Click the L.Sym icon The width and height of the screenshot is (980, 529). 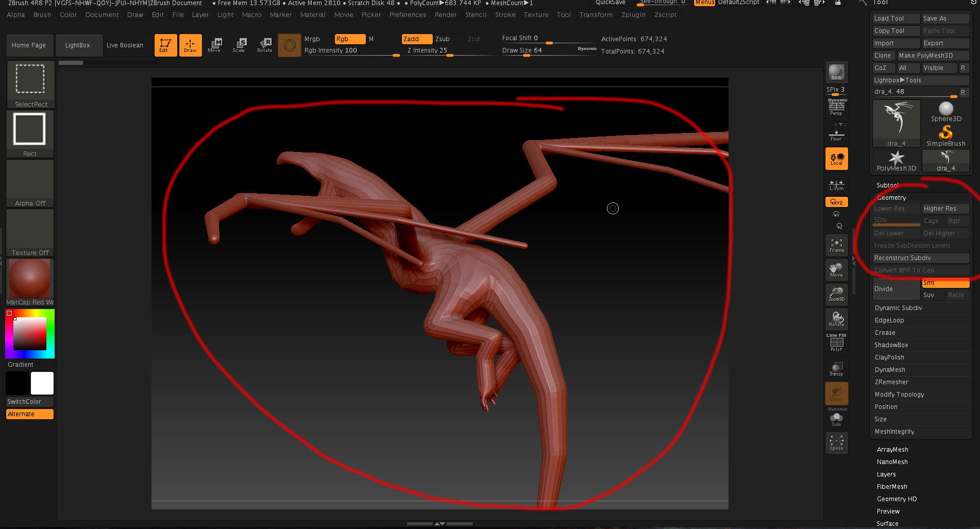pos(836,185)
